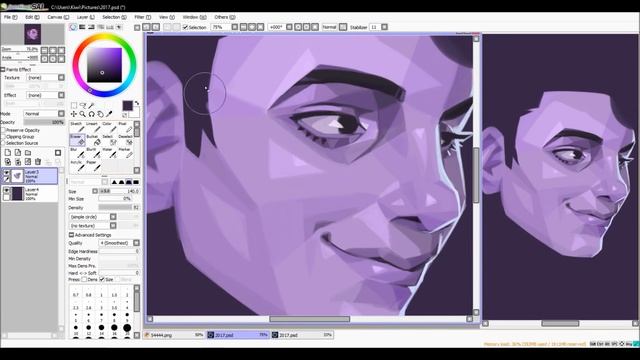640x360 pixels.
Task: Click the foreground color swatch
Action: [x=127, y=106]
